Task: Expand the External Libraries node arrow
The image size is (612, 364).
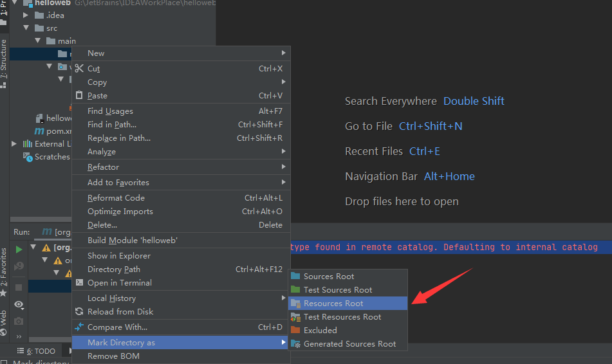Action: tap(14, 143)
